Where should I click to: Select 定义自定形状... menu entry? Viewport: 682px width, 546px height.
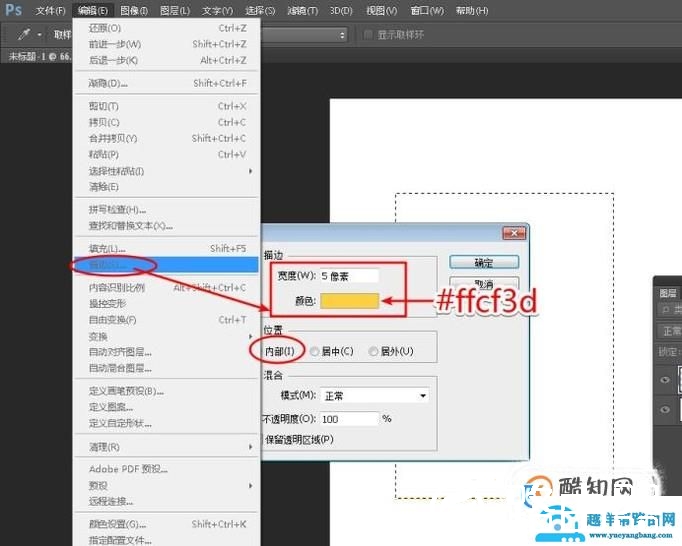[x=167, y=423]
